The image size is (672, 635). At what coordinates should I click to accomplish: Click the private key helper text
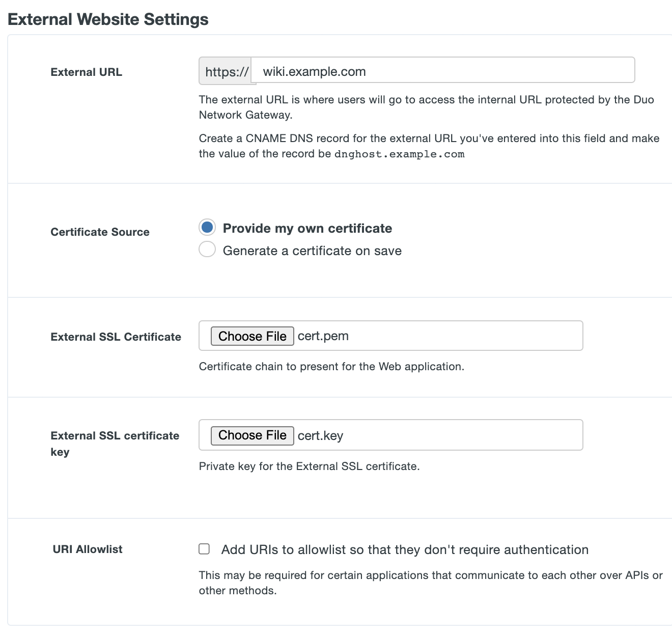point(309,466)
